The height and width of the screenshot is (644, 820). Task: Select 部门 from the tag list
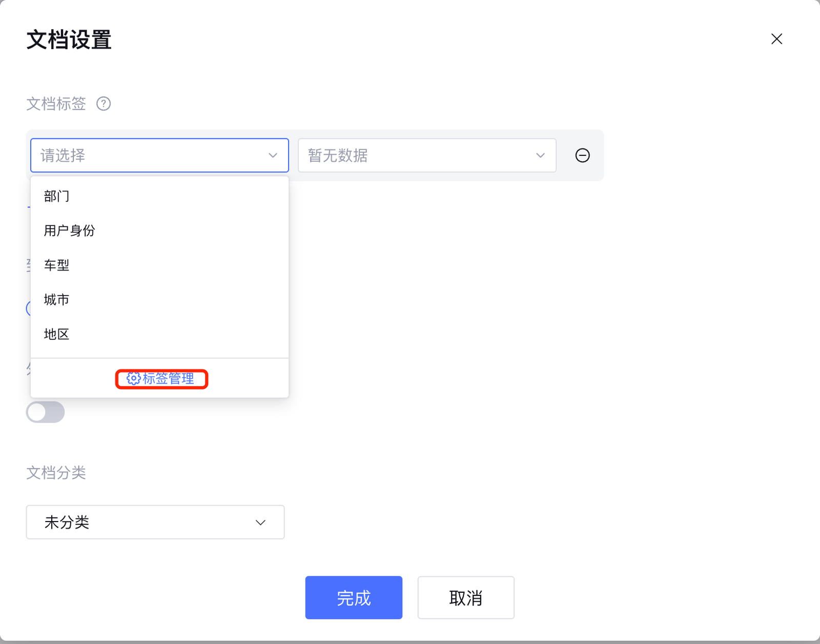point(57,196)
